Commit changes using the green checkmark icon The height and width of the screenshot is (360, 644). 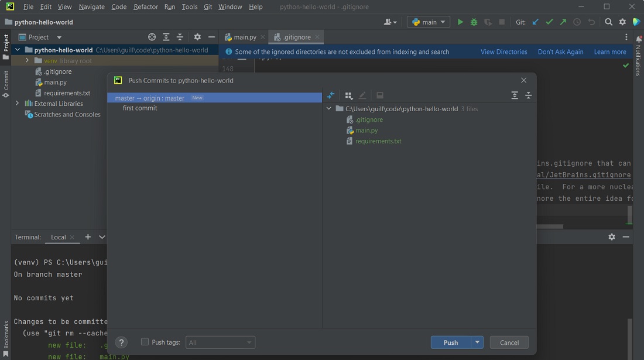tap(549, 22)
